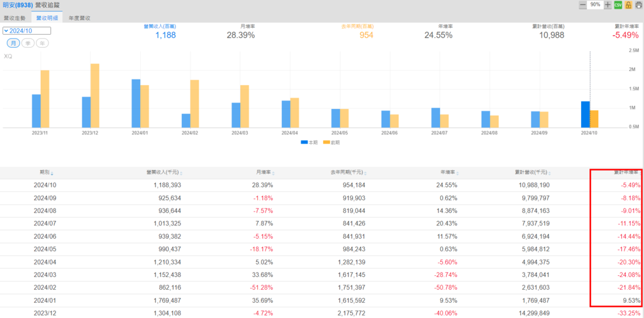
Task: Select the 2024/09 period cell
Action: tap(45, 198)
